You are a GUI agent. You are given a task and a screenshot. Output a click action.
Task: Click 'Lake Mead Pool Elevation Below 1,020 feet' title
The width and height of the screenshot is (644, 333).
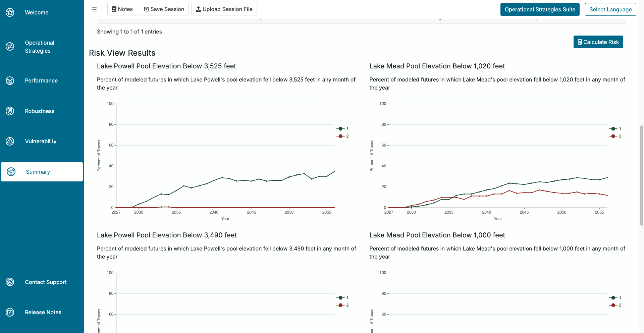pos(437,66)
